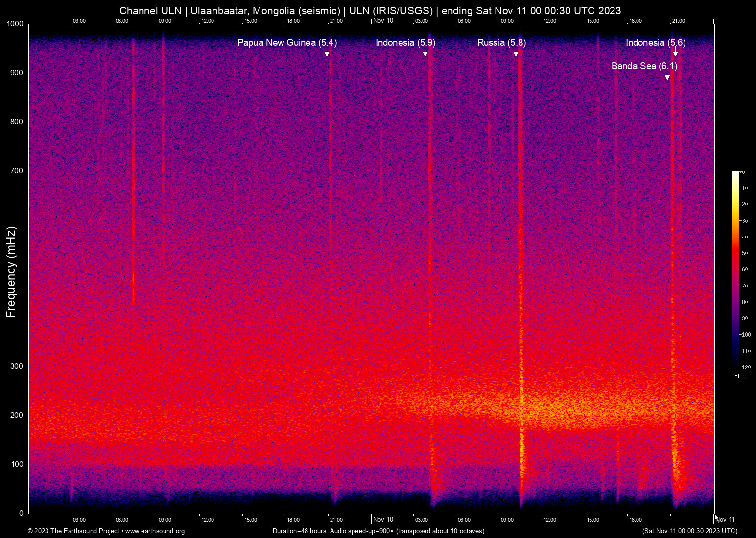The image size is (756, 538).
Task: Click the 1000 mHz frequency axis label
Action: coord(15,24)
